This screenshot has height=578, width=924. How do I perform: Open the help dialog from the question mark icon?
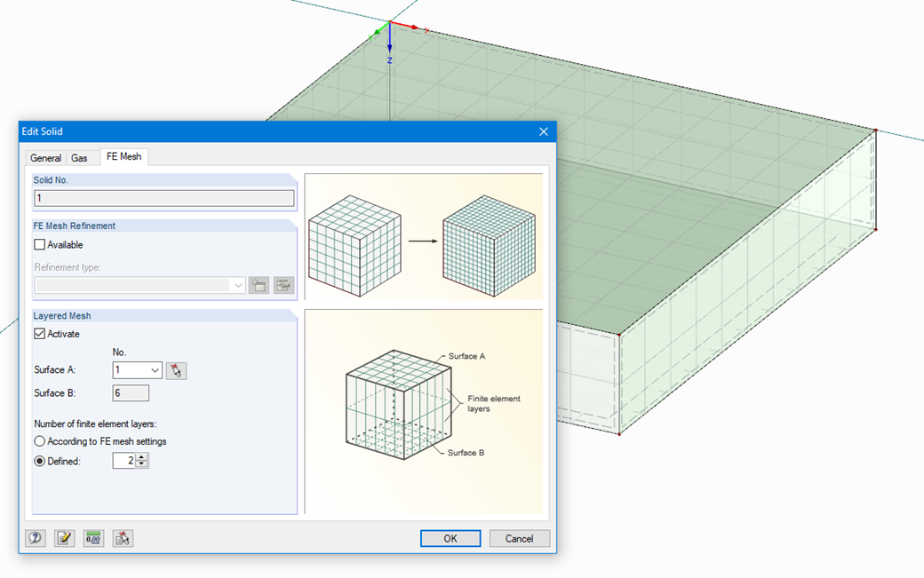[x=35, y=537]
